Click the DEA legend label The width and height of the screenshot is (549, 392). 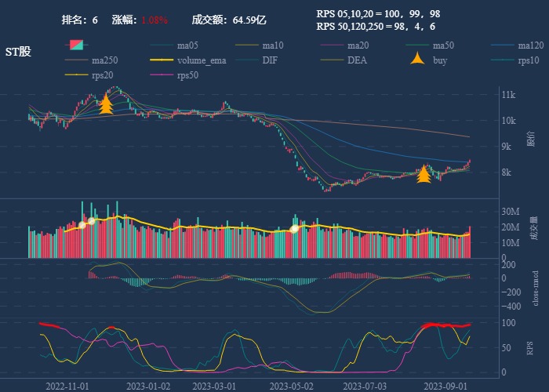[x=357, y=60]
